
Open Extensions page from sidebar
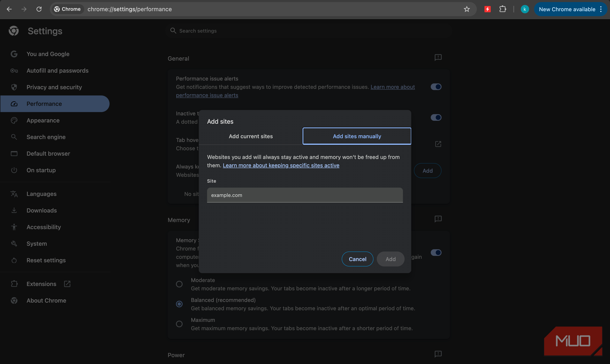55,284
